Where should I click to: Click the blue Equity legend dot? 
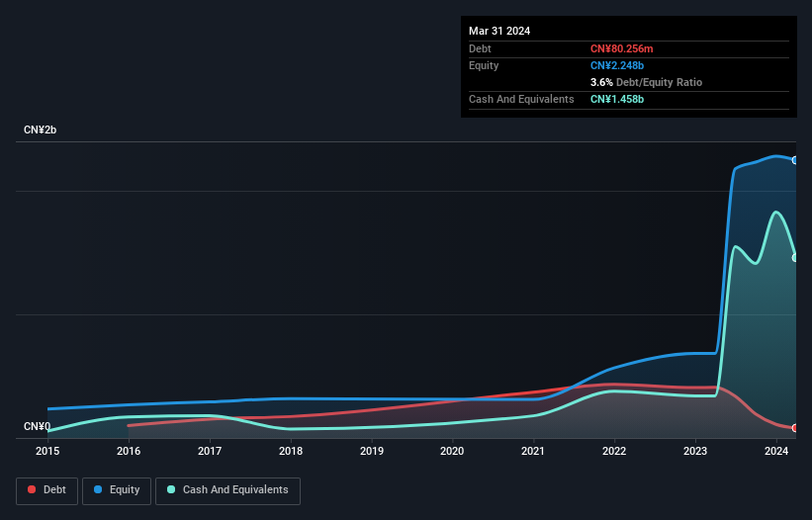click(x=98, y=489)
